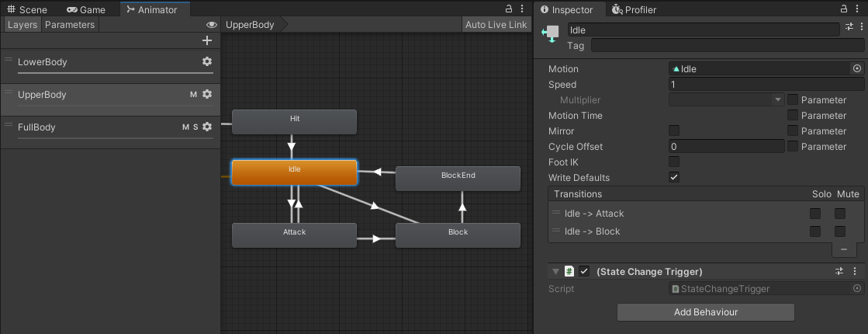Disable Write Defaults checkbox

[x=674, y=177]
